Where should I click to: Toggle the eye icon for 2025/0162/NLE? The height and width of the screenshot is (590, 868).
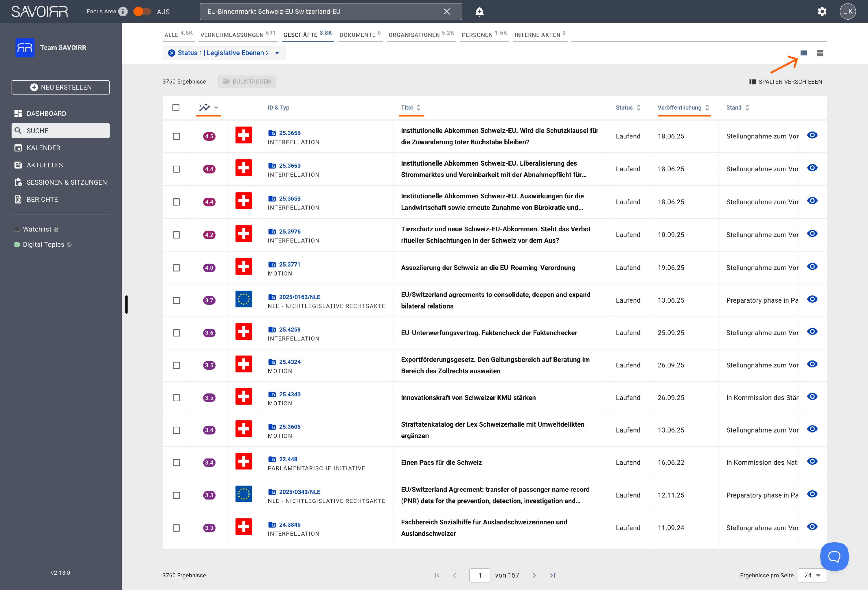click(x=812, y=299)
